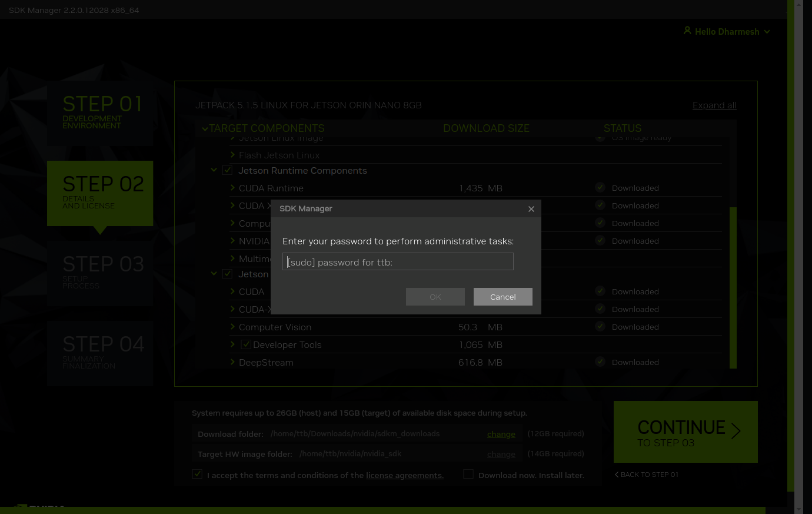Toggle the Jetson Runtime Components checkbox
Image resolution: width=812 pixels, height=514 pixels.
click(227, 170)
